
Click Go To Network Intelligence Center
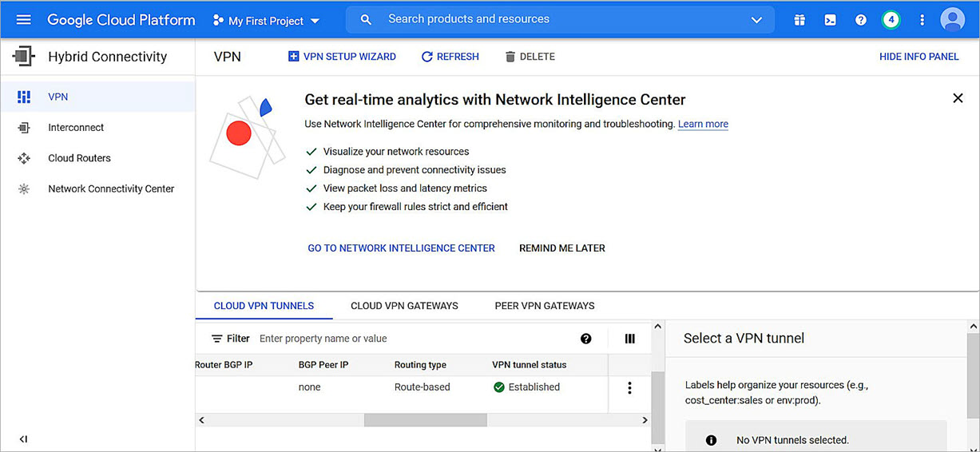(x=401, y=248)
